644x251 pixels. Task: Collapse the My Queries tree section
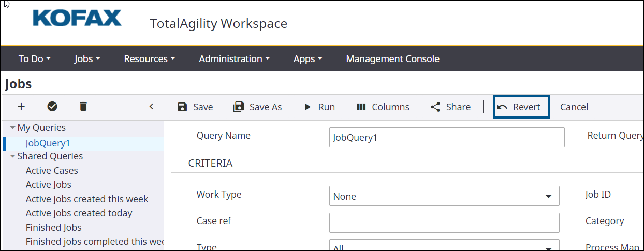(x=12, y=128)
